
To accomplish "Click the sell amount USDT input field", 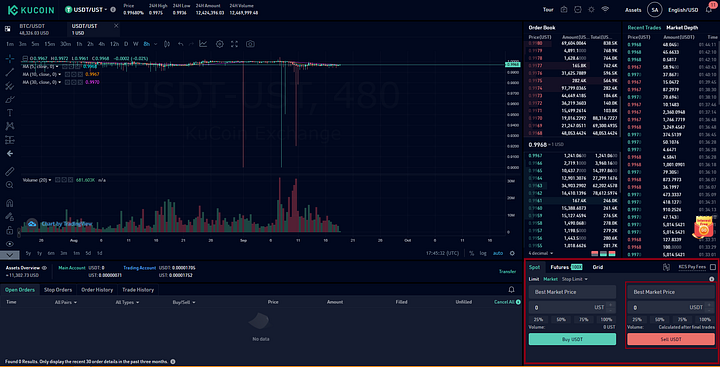I will click(x=671, y=307).
